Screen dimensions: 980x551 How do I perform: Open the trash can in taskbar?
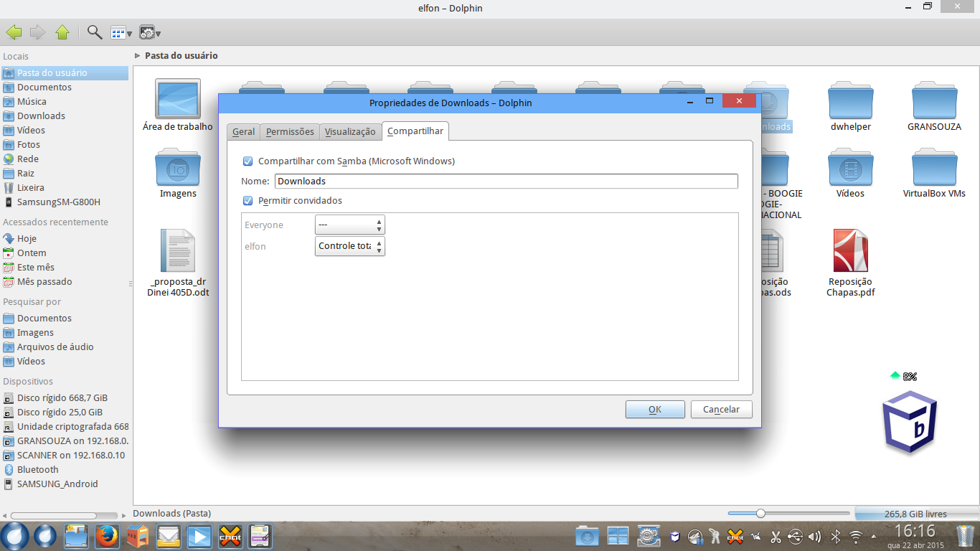[966, 536]
